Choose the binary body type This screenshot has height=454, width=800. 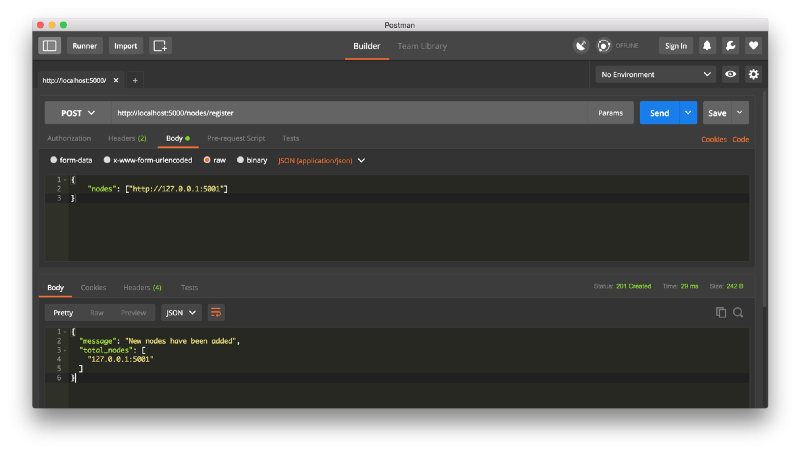[x=239, y=160]
